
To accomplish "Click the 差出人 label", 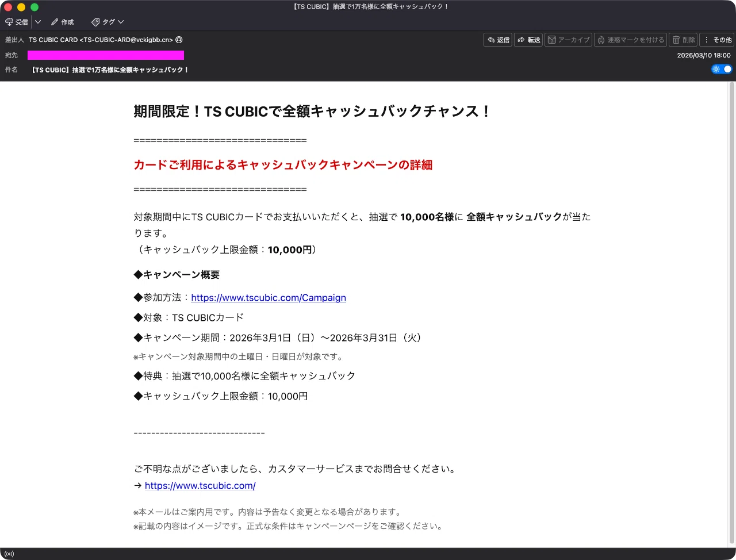I will (14, 40).
